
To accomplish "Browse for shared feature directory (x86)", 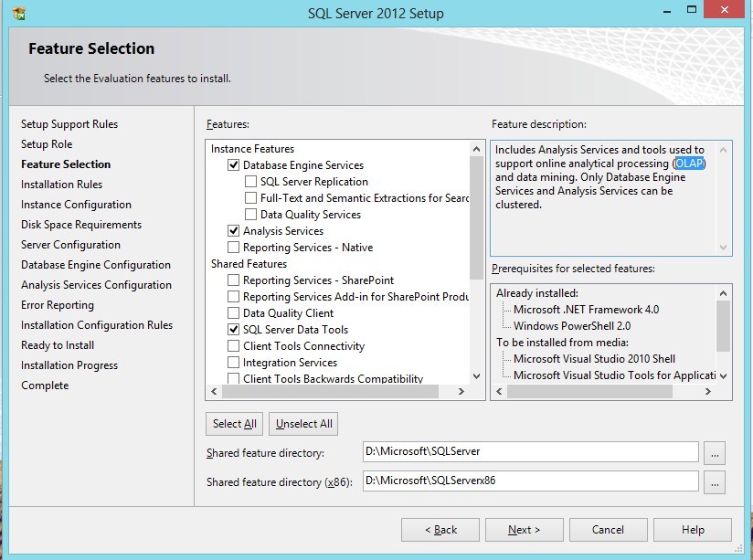I will tap(715, 482).
